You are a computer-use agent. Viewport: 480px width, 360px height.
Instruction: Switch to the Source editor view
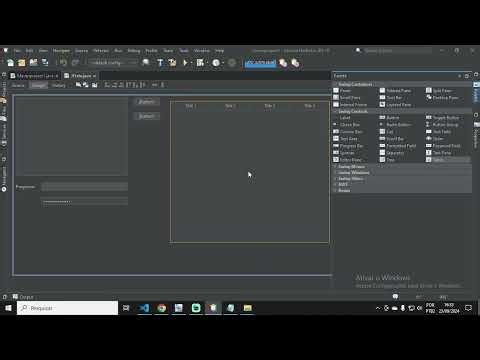[18, 85]
